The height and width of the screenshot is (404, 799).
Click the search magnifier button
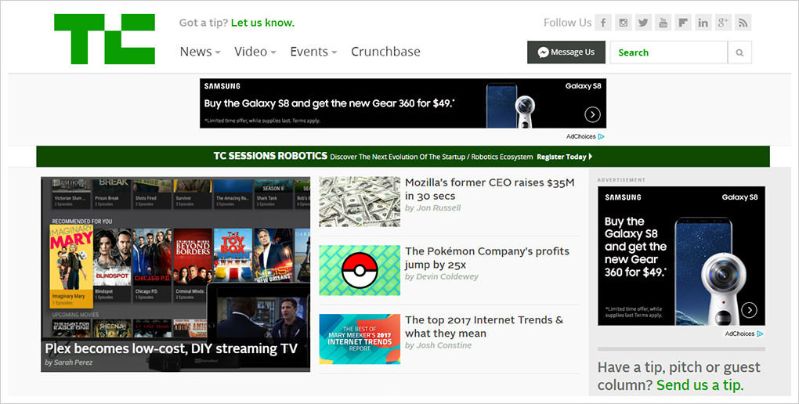pyautogui.click(x=739, y=52)
